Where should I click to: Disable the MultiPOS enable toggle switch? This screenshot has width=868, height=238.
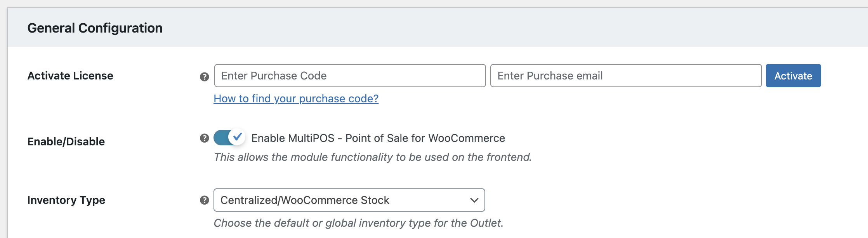(x=229, y=138)
